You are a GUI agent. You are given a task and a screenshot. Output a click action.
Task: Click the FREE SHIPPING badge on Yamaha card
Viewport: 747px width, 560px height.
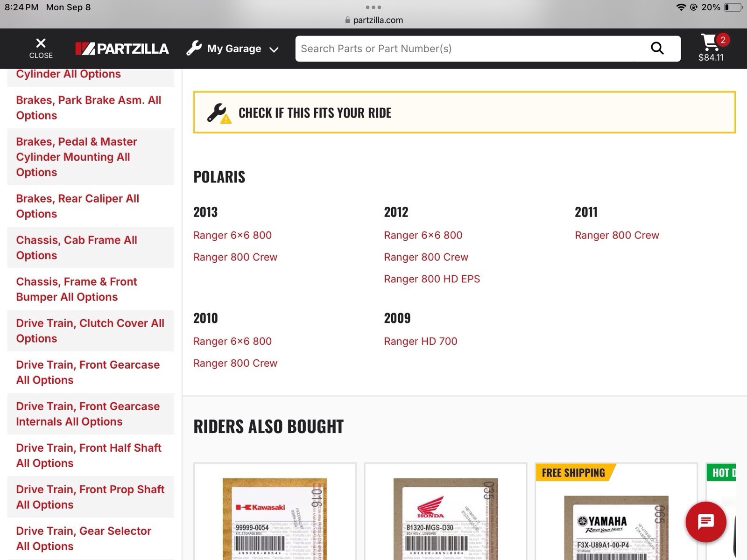click(575, 473)
